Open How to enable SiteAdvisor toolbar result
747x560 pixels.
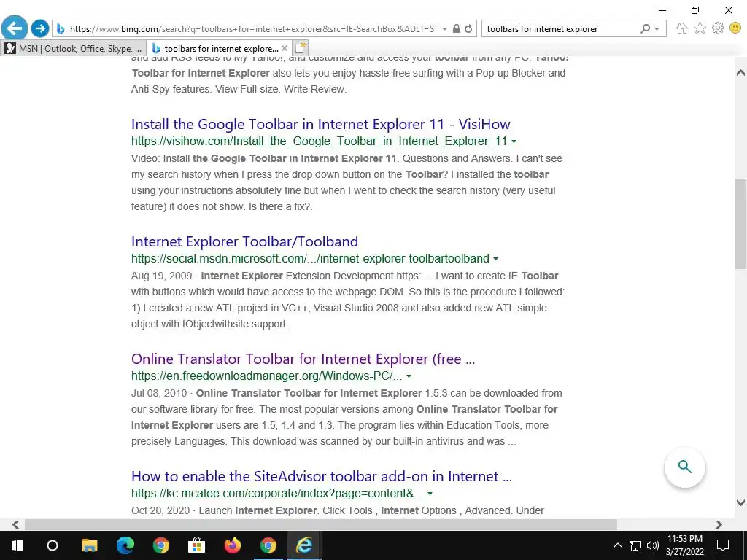[x=322, y=477]
